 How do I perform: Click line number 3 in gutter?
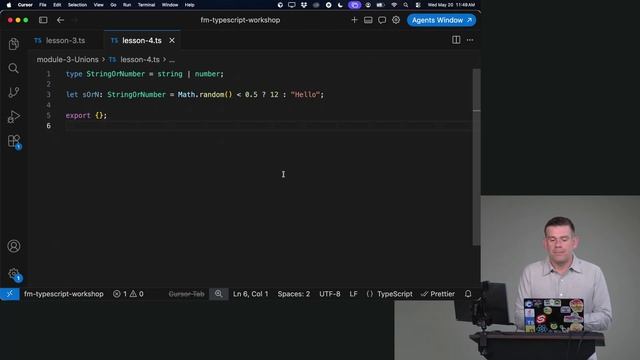[x=49, y=95]
